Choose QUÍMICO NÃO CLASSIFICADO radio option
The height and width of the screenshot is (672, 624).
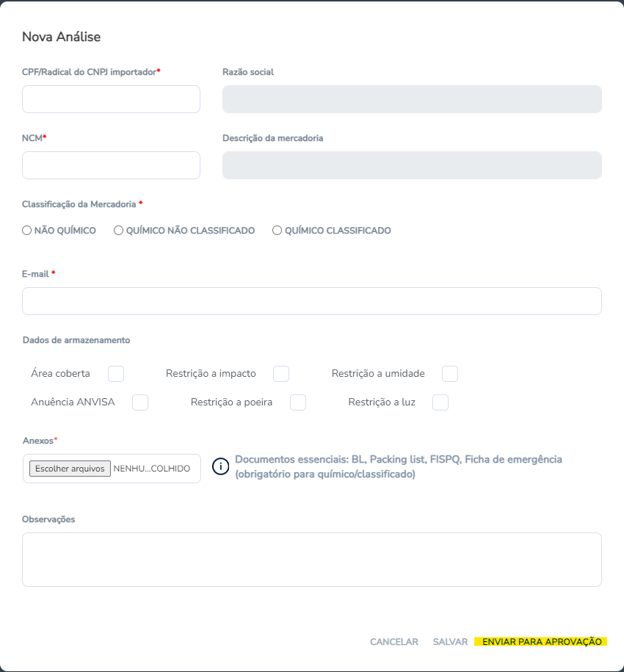tap(118, 231)
